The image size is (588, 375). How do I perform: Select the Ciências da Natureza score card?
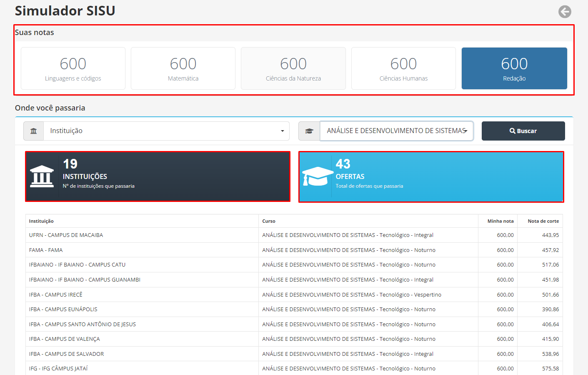[293, 68]
